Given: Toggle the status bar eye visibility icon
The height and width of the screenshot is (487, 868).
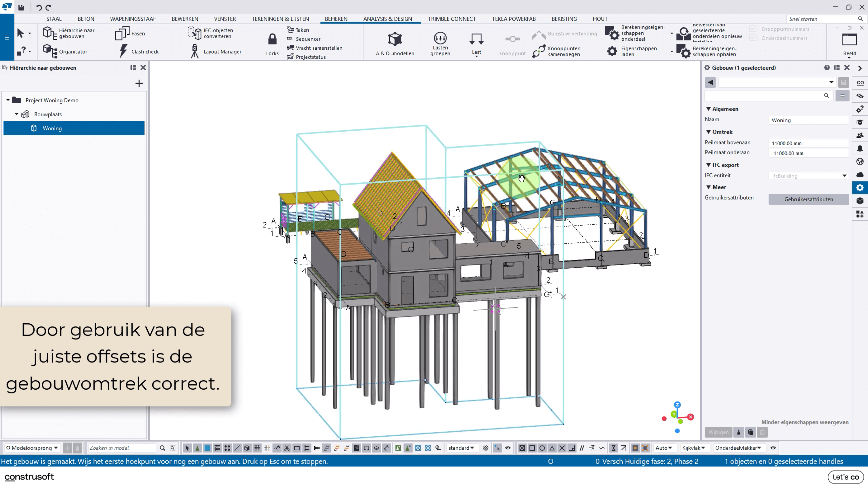Looking at the screenshot, I should coord(773,448).
